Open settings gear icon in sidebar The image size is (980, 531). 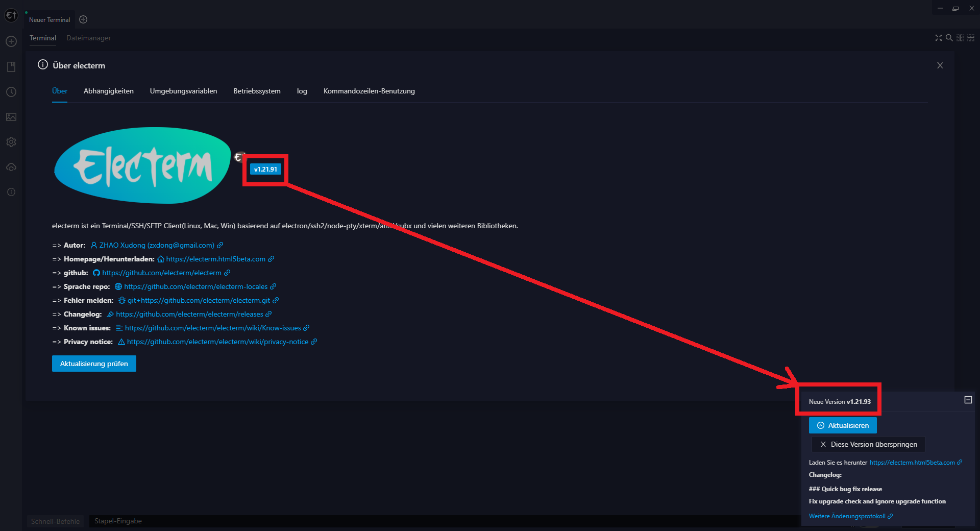pos(11,142)
